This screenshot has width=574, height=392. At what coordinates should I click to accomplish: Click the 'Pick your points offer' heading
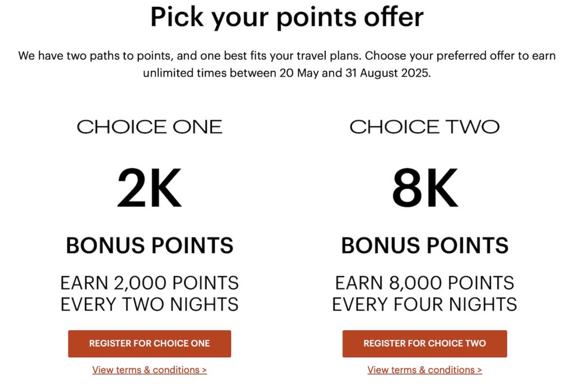pos(286,18)
